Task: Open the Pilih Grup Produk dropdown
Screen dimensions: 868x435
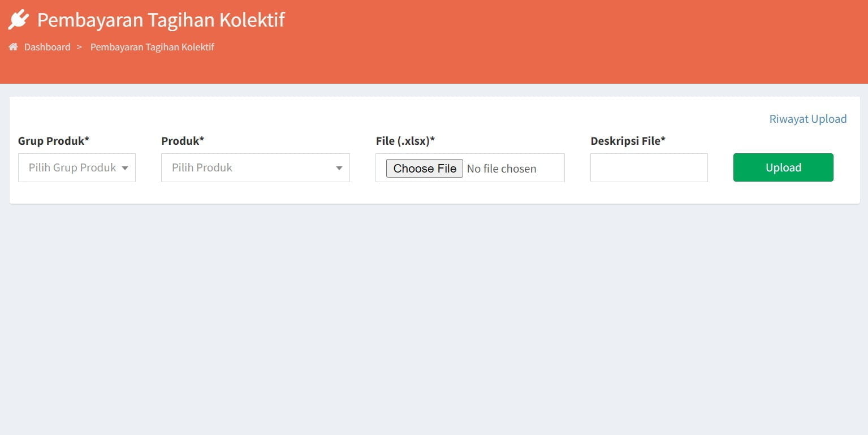Action: point(72,168)
